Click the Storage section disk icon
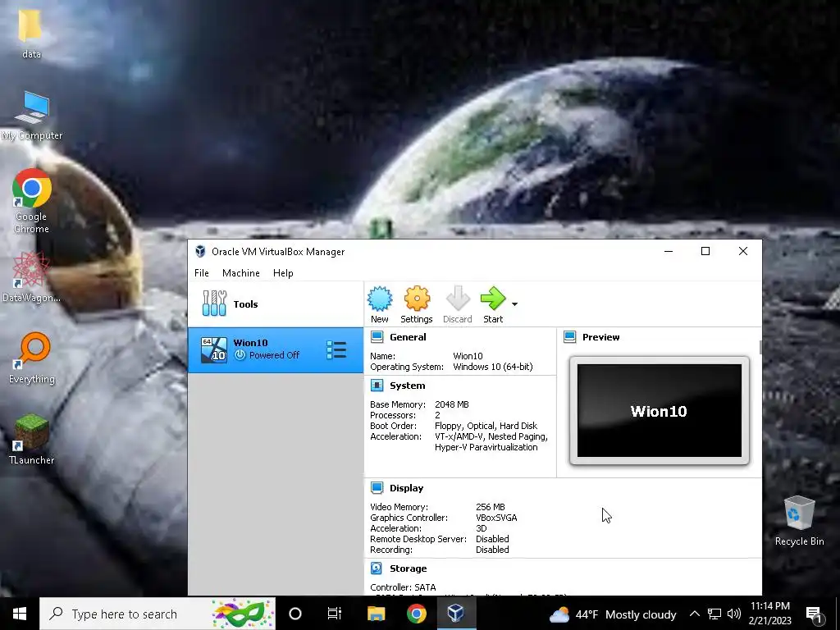Viewport: 840px width, 630px height. pos(377,568)
